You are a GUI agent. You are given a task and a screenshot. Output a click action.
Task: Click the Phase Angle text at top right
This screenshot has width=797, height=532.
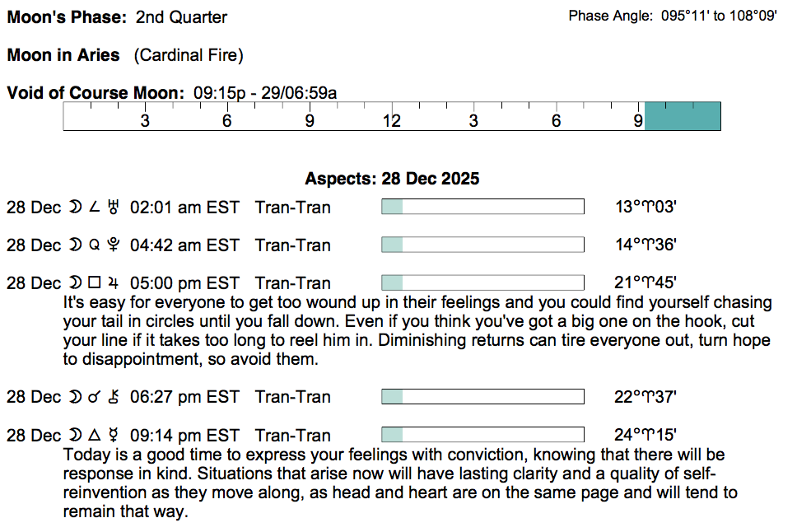click(672, 16)
